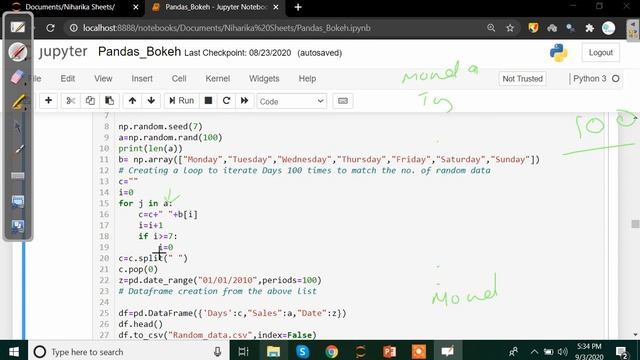The width and height of the screenshot is (640, 360).
Task: Open the browser profile avatar
Action: (x=608, y=28)
